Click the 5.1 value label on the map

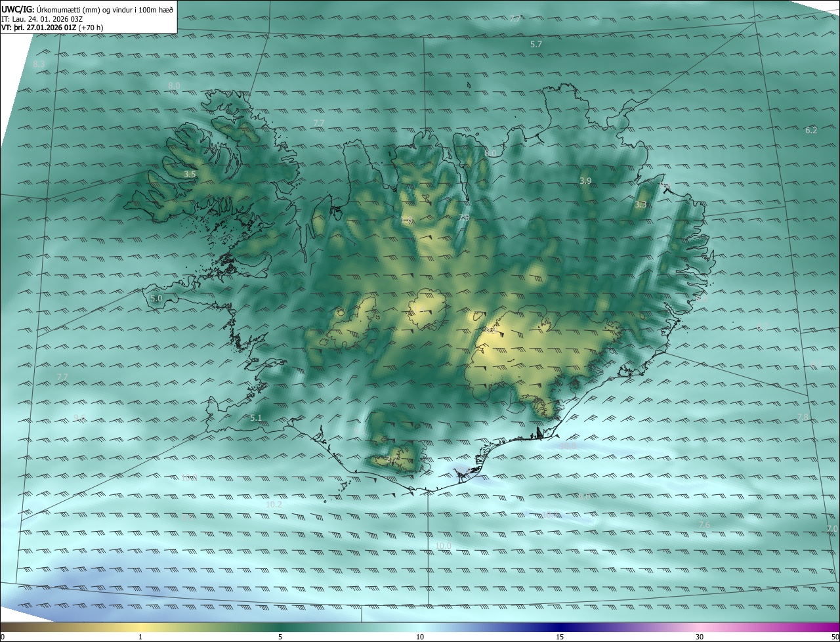click(256, 417)
